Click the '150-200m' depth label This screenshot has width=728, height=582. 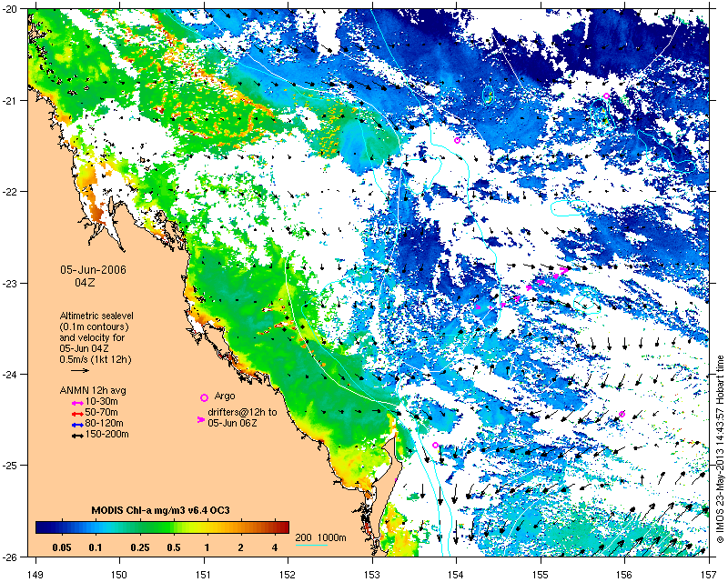[x=106, y=435]
